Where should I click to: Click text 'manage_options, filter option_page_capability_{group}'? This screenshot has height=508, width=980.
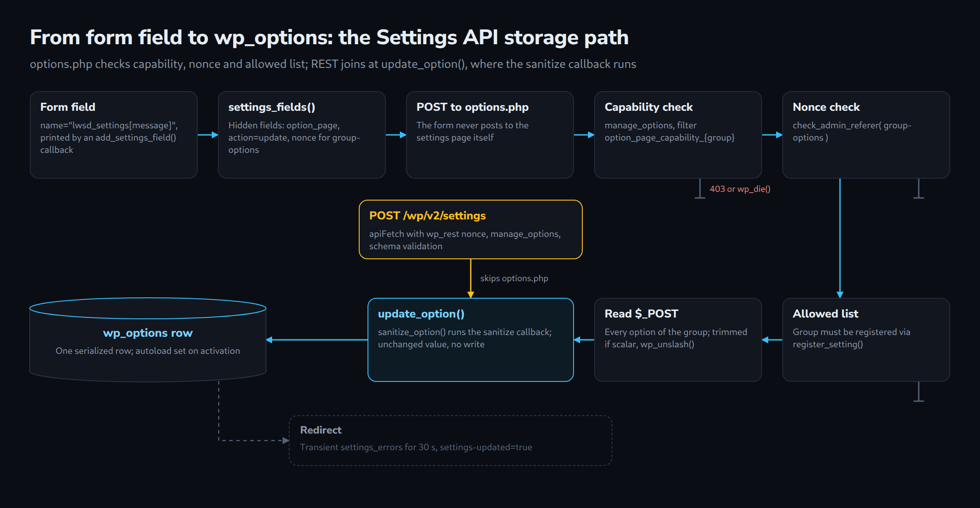coord(669,131)
